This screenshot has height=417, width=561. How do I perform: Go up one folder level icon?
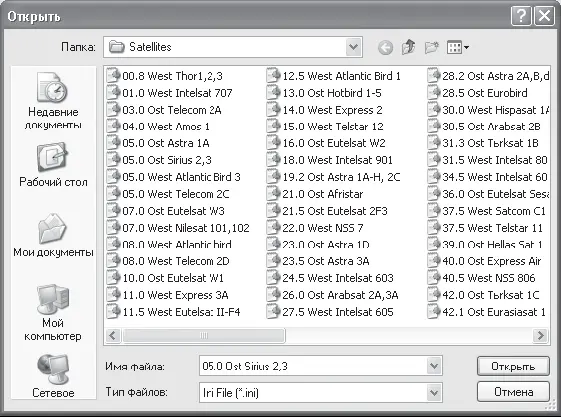coord(408,47)
